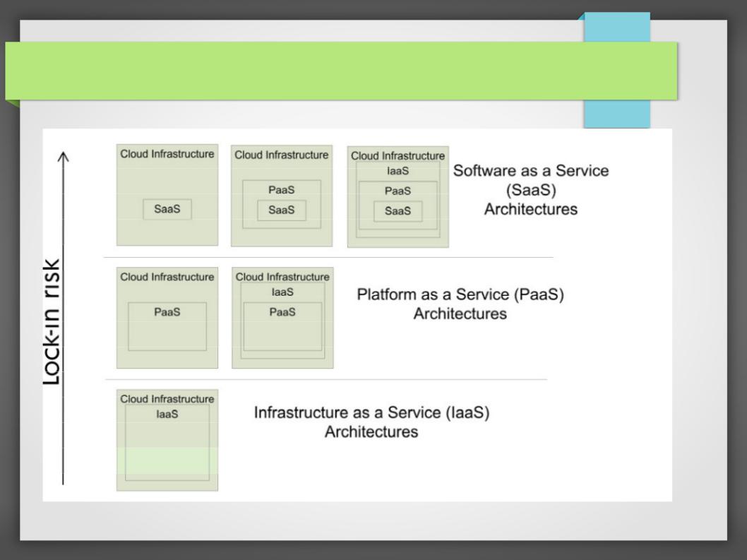Select "Software as a Service (SaaS) Architectures" heading

click(x=531, y=190)
